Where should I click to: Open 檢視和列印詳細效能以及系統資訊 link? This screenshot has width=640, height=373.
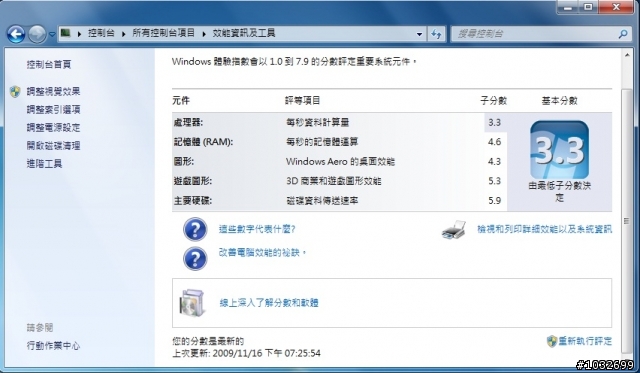(544, 229)
